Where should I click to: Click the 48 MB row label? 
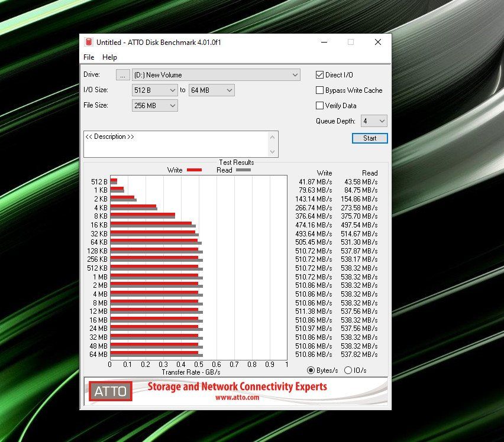[98, 346]
